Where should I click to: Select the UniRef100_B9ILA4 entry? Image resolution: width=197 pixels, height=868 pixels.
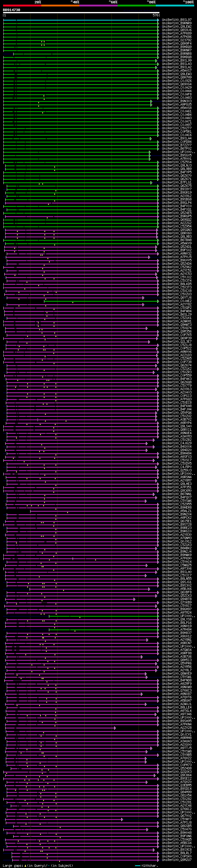[x=177, y=139]
